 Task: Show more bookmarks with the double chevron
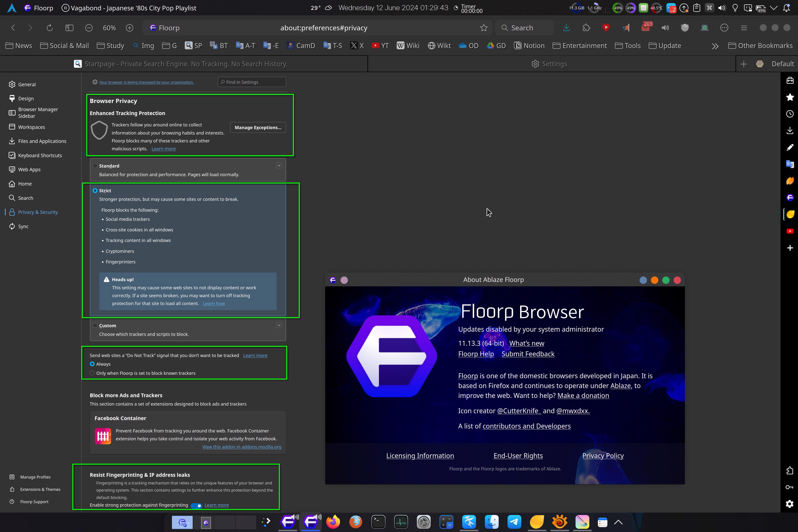click(715, 46)
